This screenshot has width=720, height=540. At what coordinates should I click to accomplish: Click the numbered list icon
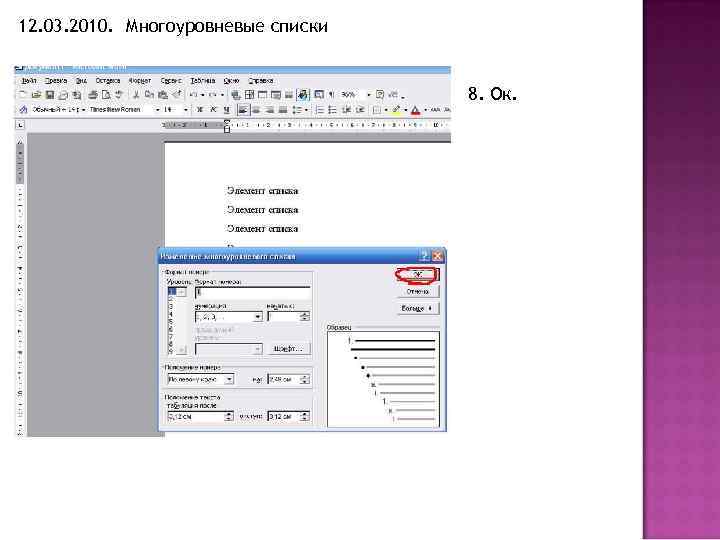(320, 110)
